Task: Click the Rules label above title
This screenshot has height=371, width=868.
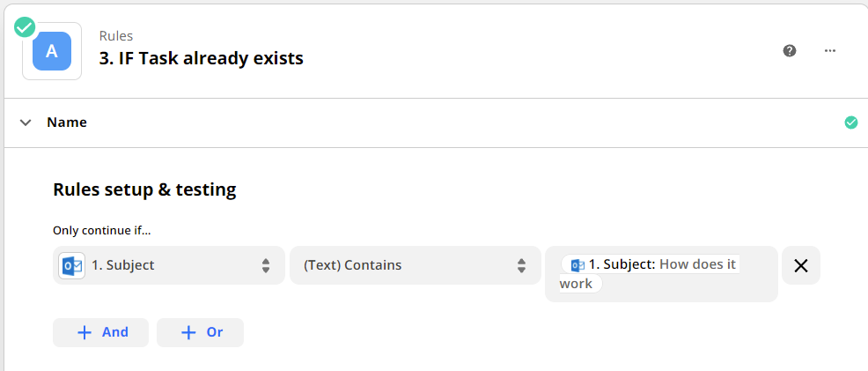Action: (x=116, y=36)
